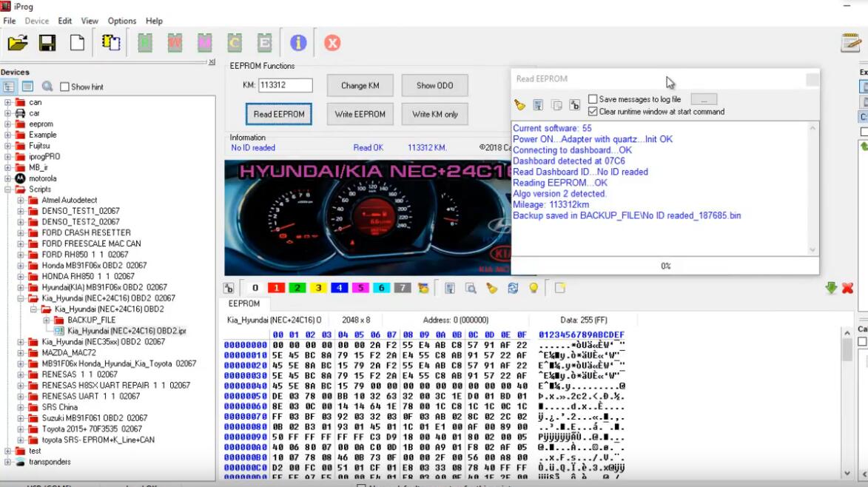Screen dimensions: 868x487
Task: Click the yellow paste clipboard toolbar icon
Action: point(111,43)
